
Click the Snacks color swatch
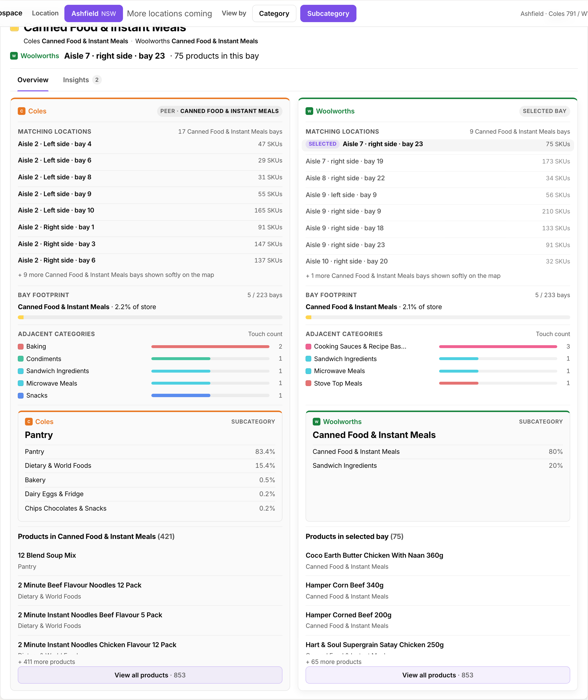(x=21, y=395)
